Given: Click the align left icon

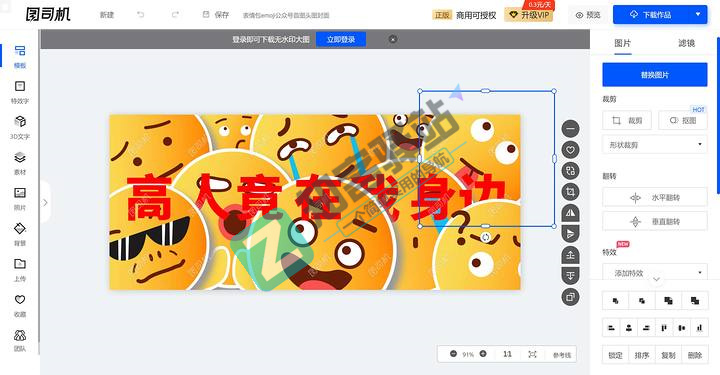Looking at the screenshot, I should (x=611, y=328).
